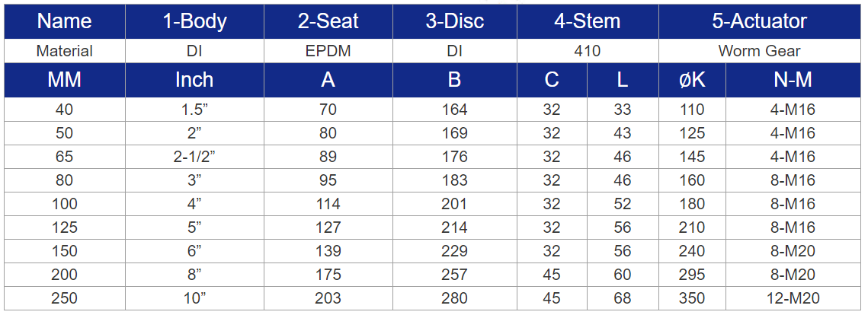Click the 1.5" inch size cell
The width and height of the screenshot is (868, 315).
tap(194, 110)
